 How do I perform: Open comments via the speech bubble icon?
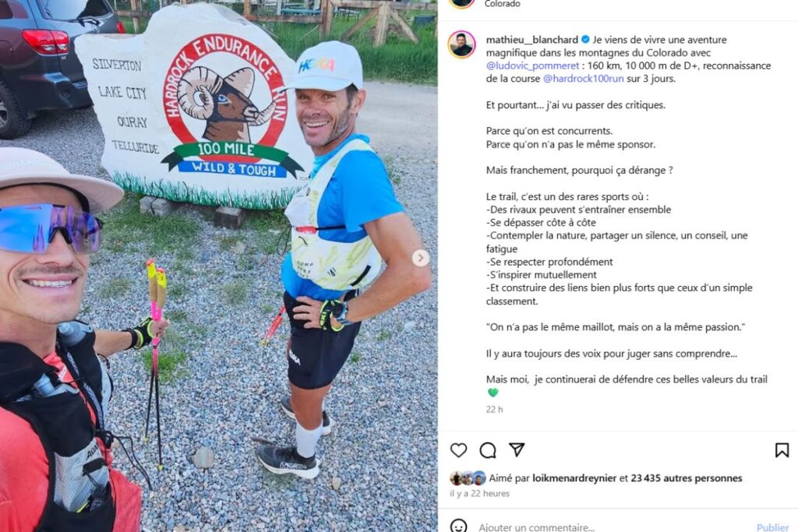pyautogui.click(x=488, y=450)
